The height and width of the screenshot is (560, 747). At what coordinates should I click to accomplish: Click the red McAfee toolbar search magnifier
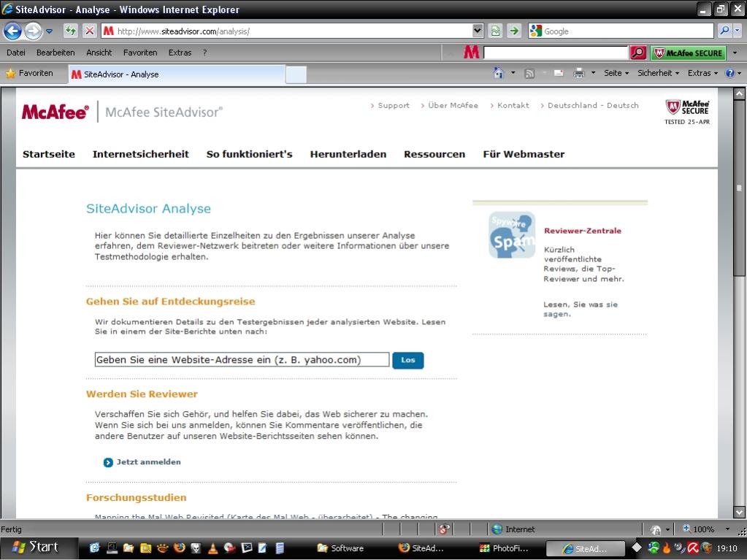638,53
